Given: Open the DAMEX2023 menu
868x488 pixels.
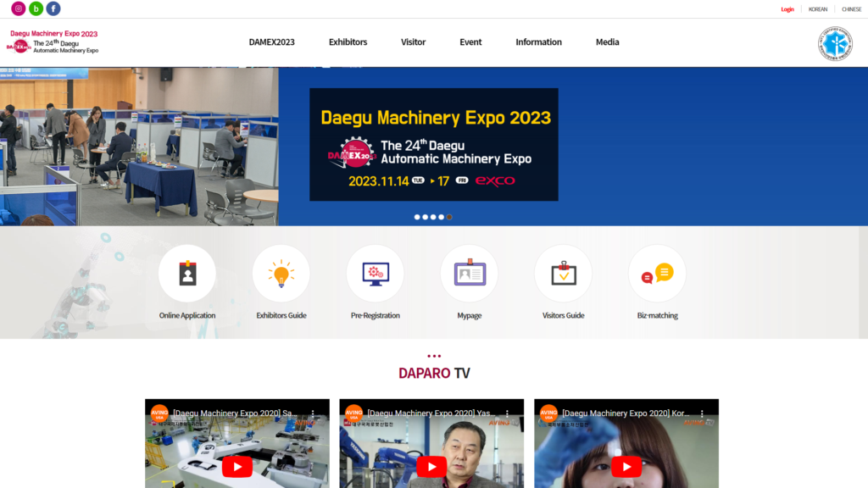Looking at the screenshot, I should [x=271, y=42].
